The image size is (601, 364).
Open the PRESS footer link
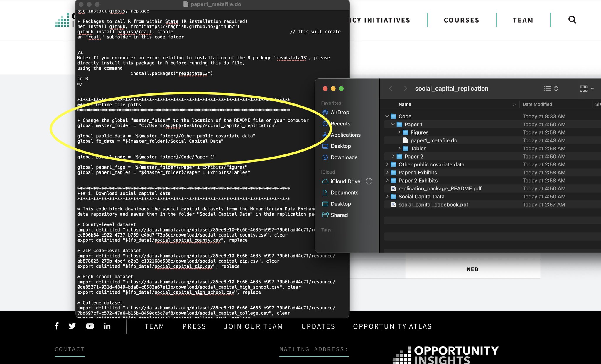click(194, 326)
